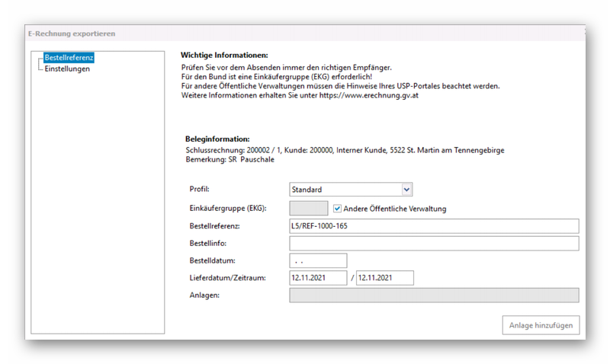Screen dimensions: 610x364
Task: Click the greyed Anlagen field
Action: tap(433, 295)
